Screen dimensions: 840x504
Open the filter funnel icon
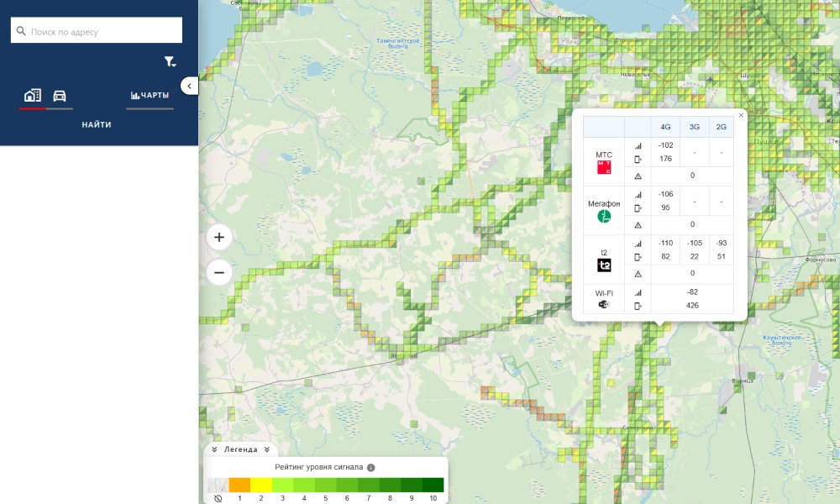click(x=170, y=62)
